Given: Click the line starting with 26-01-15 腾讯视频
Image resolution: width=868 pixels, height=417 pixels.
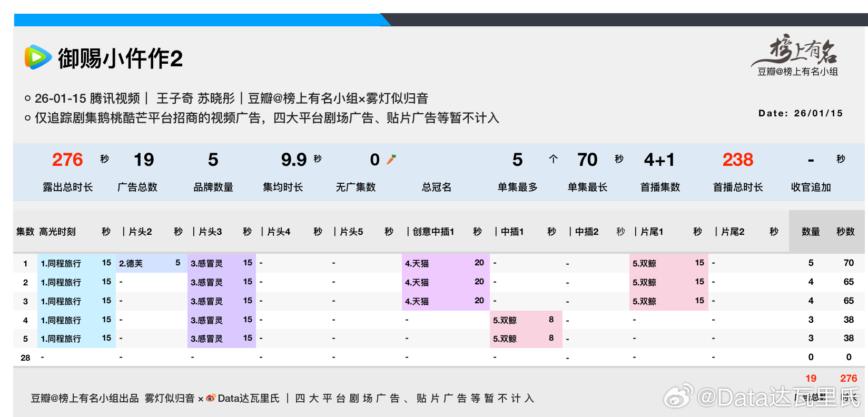Looking at the screenshot, I should (231, 98).
